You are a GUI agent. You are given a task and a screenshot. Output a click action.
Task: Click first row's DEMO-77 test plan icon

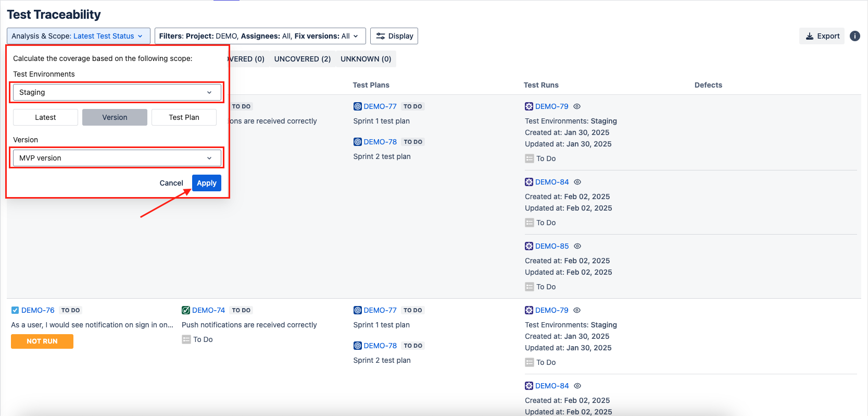(x=358, y=106)
